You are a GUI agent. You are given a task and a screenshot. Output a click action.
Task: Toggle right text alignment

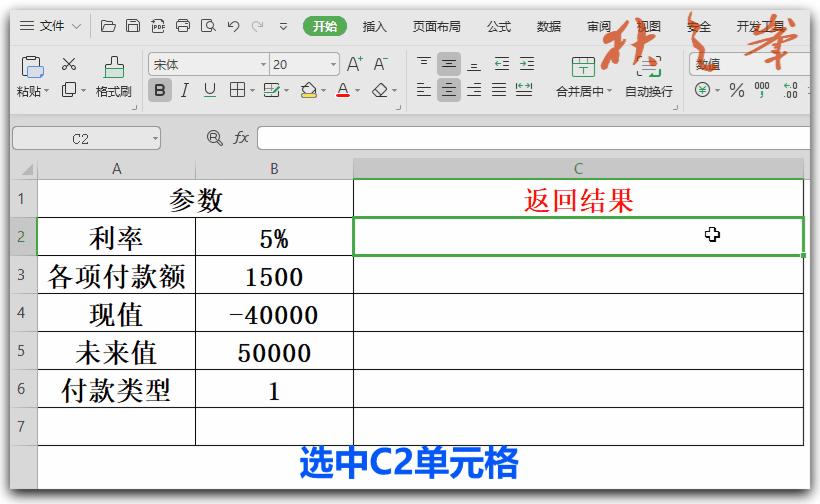474,90
